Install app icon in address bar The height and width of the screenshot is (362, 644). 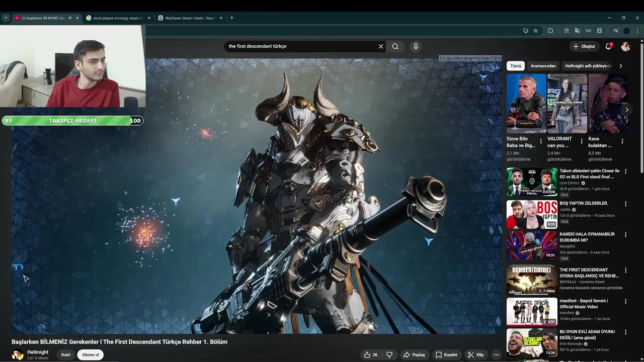(x=525, y=31)
